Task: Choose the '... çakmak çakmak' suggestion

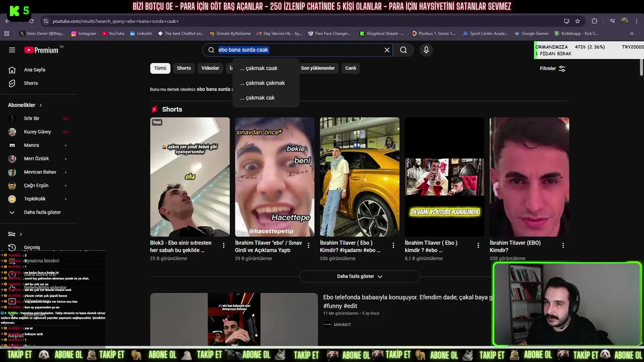Action: pos(266,83)
